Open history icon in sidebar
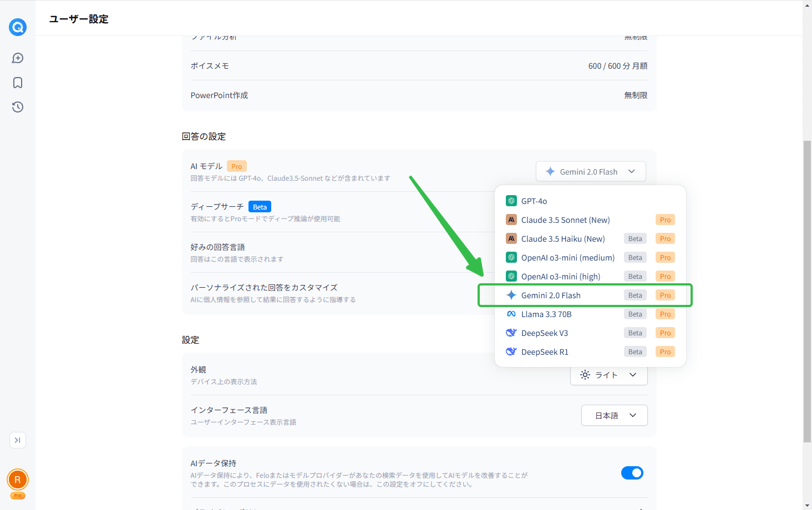812x510 pixels. pos(18,107)
